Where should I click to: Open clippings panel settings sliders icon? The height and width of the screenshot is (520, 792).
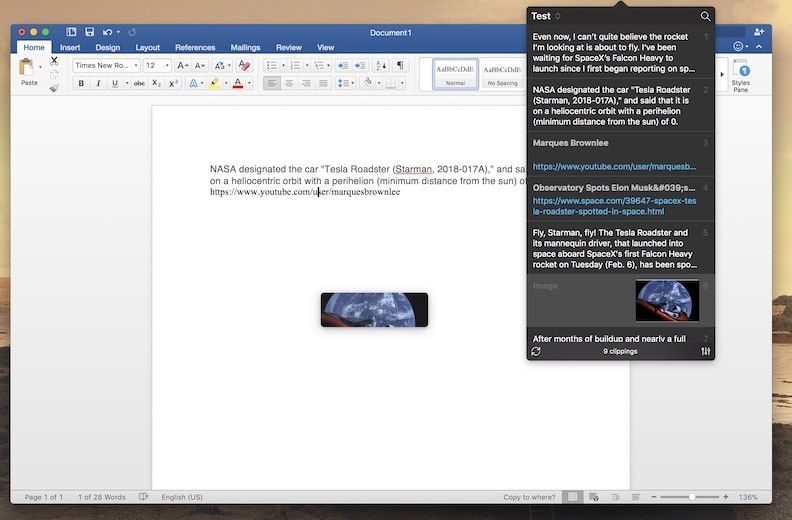coord(705,351)
